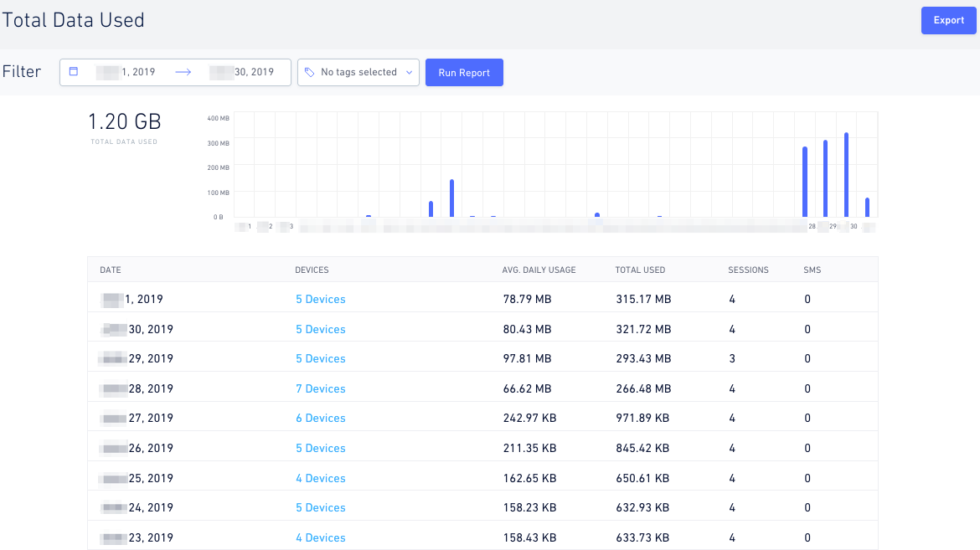Open 4 Devices link in the 25, 2019 row

pyautogui.click(x=321, y=478)
